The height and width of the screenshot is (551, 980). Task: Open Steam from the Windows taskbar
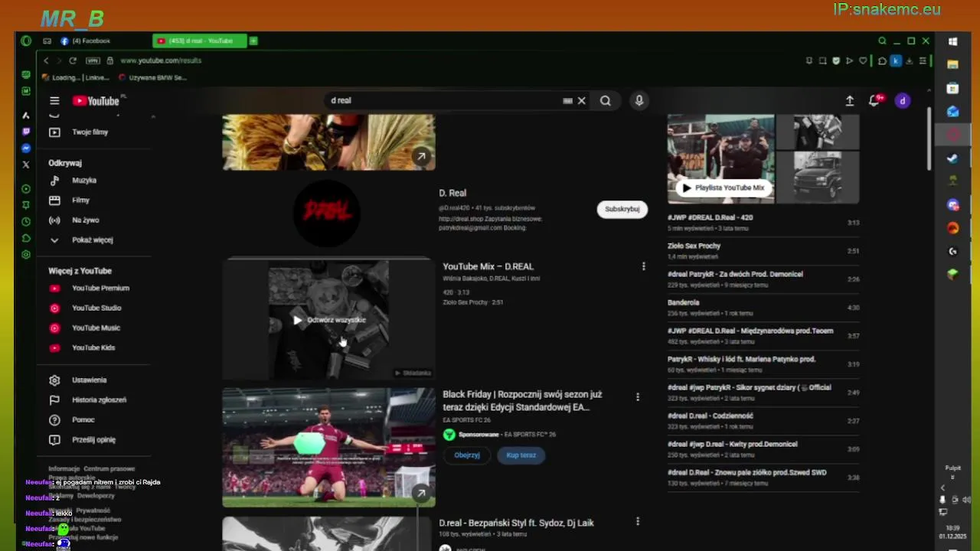pos(952,158)
